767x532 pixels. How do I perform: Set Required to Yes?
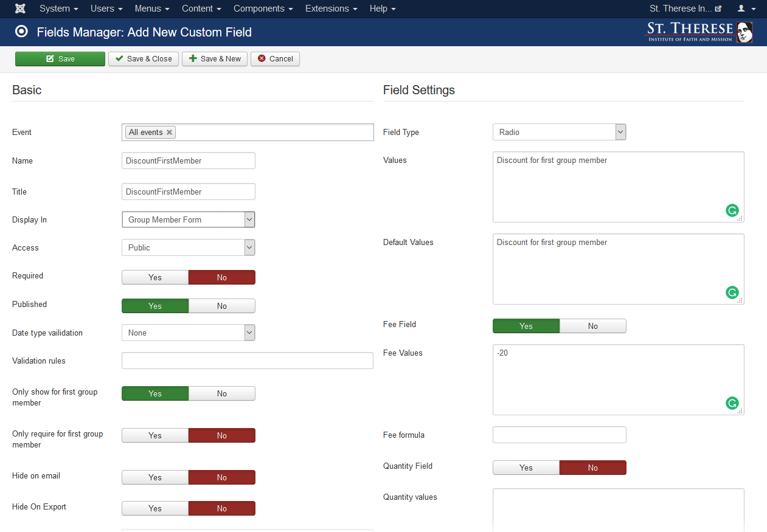coord(155,277)
